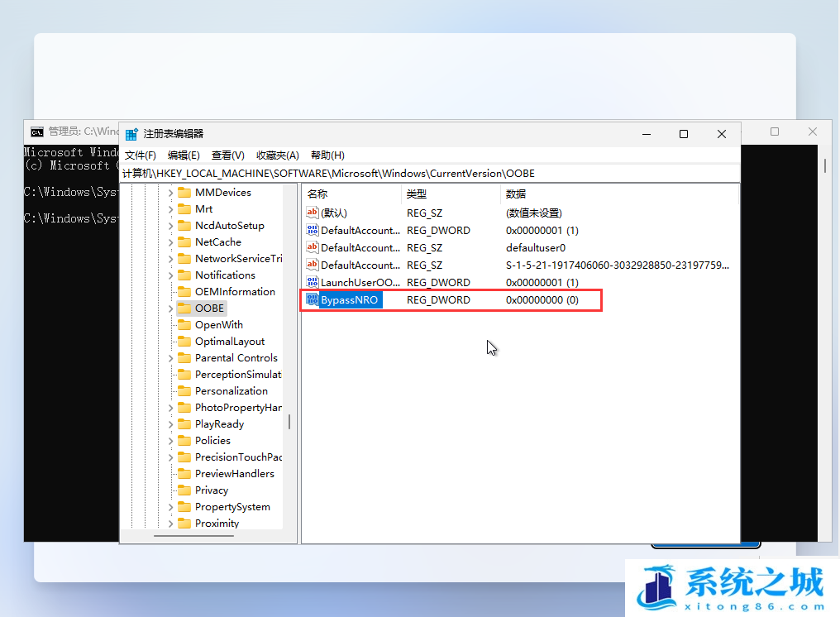Click the tree pane vertical scrollbar thumb

[x=289, y=422]
